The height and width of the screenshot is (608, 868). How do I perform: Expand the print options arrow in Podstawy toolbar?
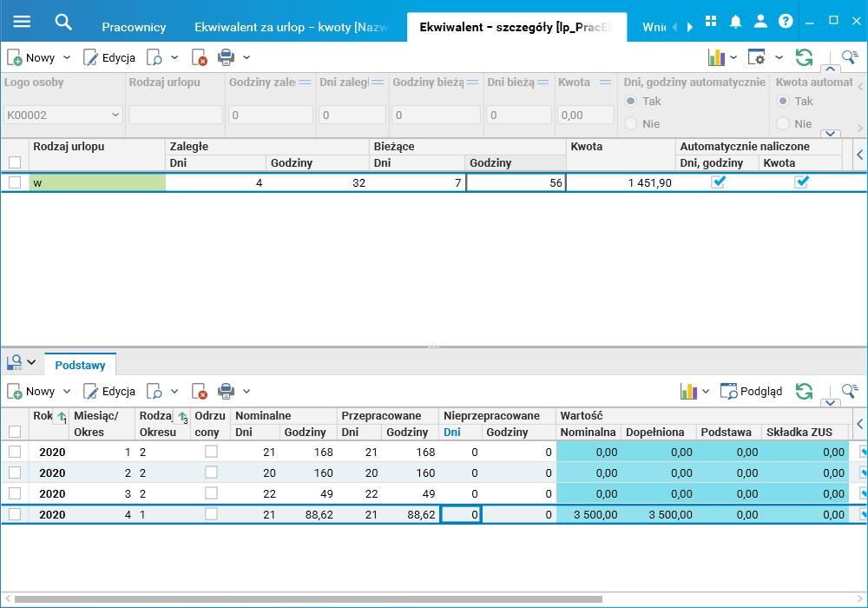(x=247, y=392)
